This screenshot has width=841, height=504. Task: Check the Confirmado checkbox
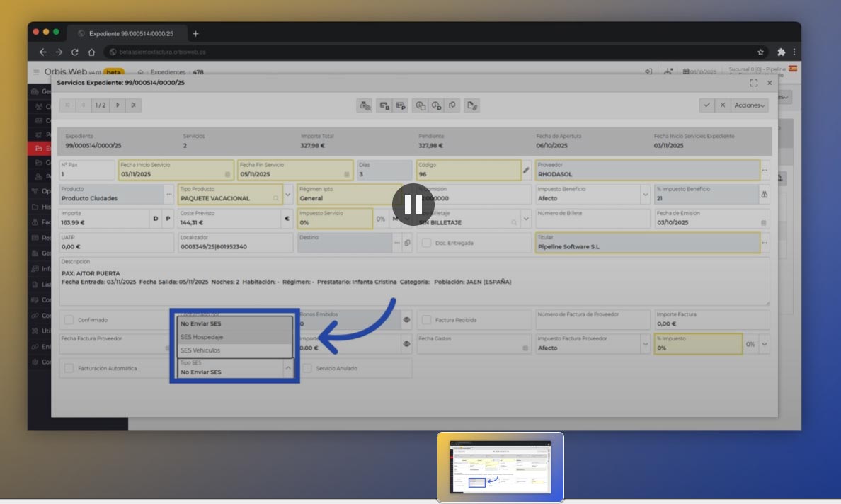[69, 320]
